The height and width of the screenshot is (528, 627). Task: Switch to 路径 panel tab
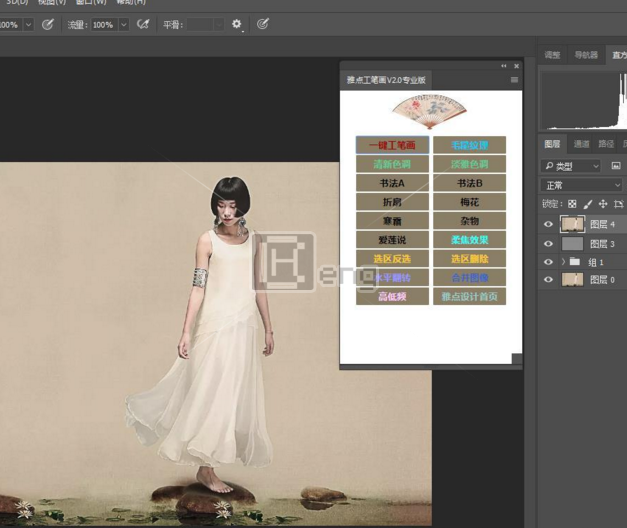(605, 144)
